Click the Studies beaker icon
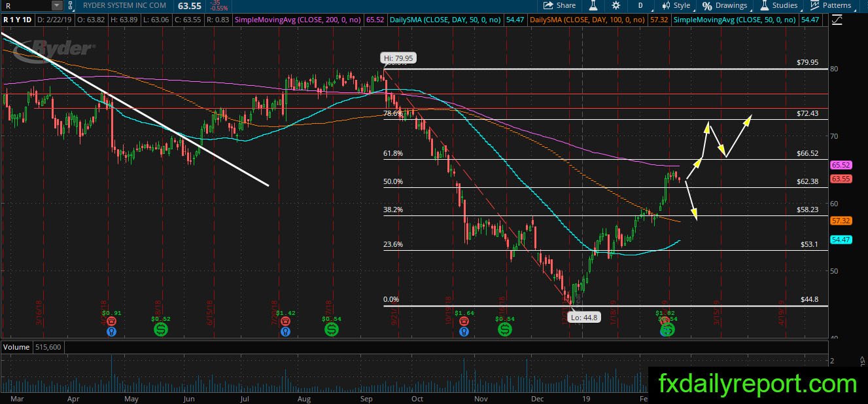 point(765,5)
